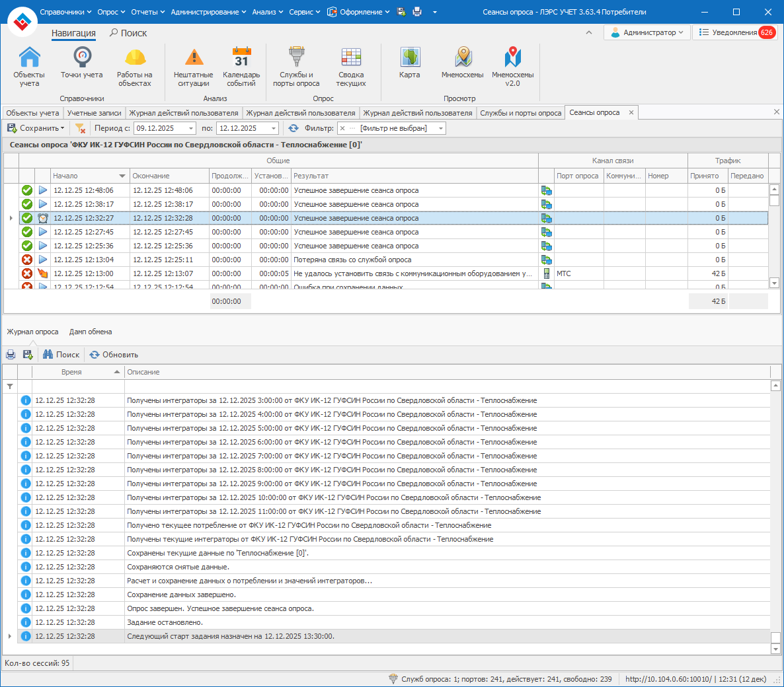Open Службы и порты опроса ribbon icon
784x687 pixels.
pos(296,66)
